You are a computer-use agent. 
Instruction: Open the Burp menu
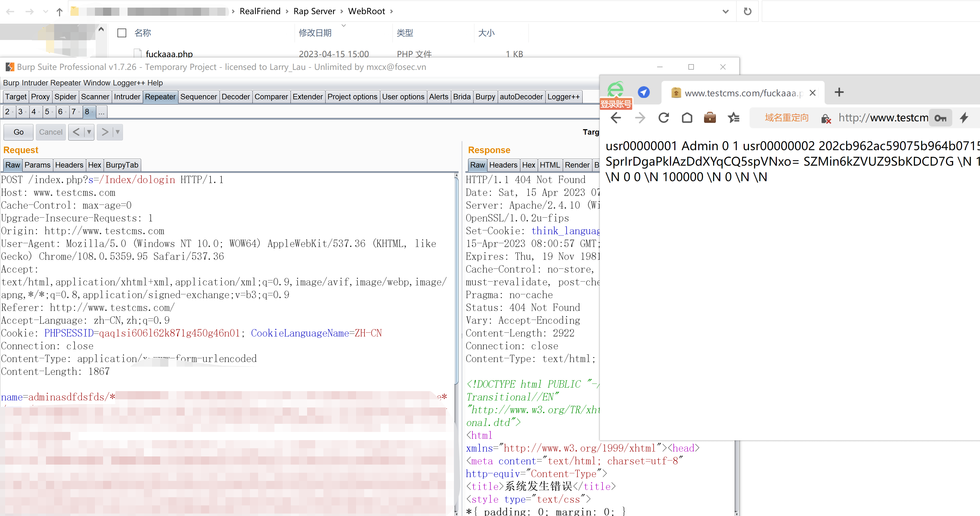pos(11,83)
